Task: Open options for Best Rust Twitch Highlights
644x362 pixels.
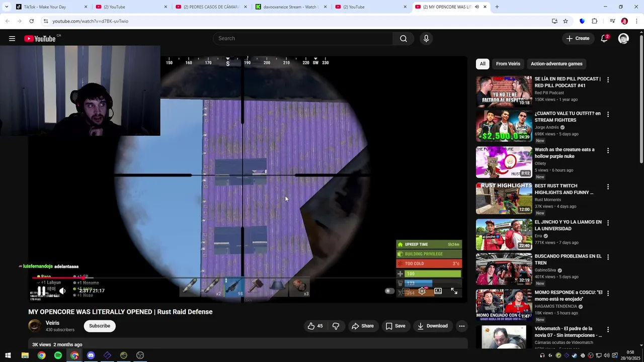Action: pos(608,187)
